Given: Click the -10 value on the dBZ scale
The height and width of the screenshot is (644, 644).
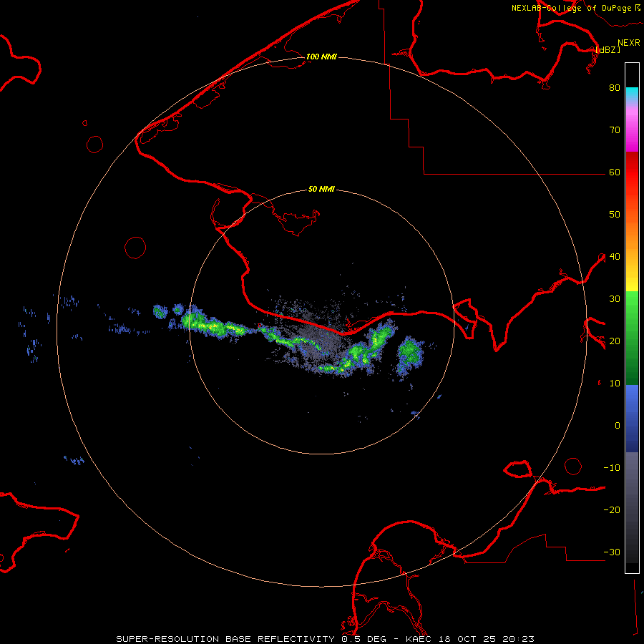Looking at the screenshot, I should coord(612,468).
